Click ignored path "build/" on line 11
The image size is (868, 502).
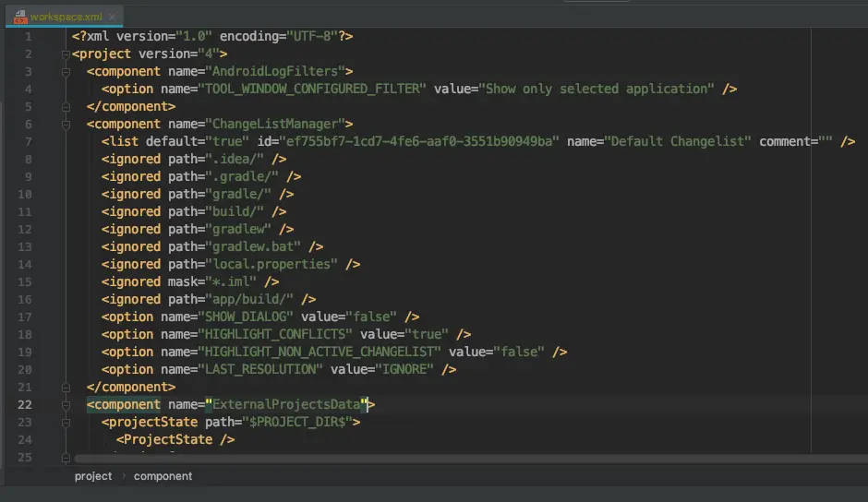(x=235, y=212)
